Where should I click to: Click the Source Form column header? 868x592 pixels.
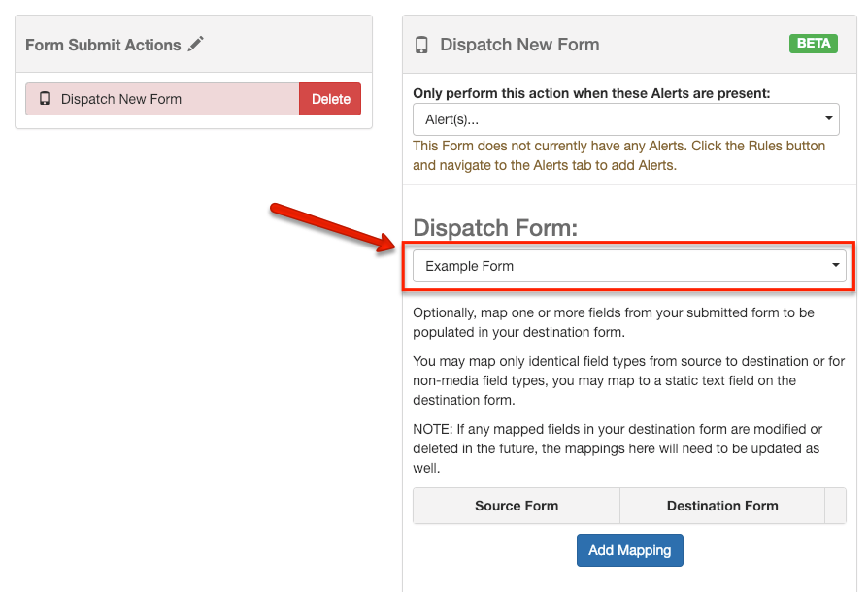click(x=517, y=506)
